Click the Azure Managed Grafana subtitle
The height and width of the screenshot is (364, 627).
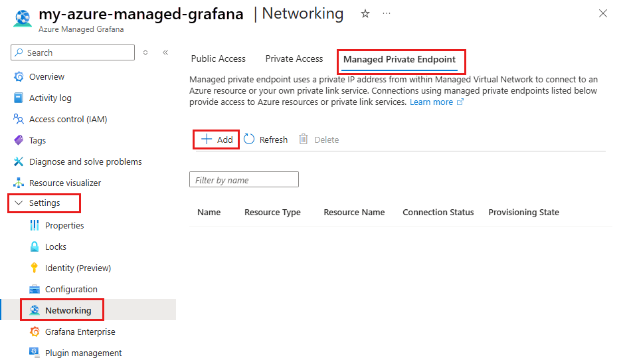point(81,29)
